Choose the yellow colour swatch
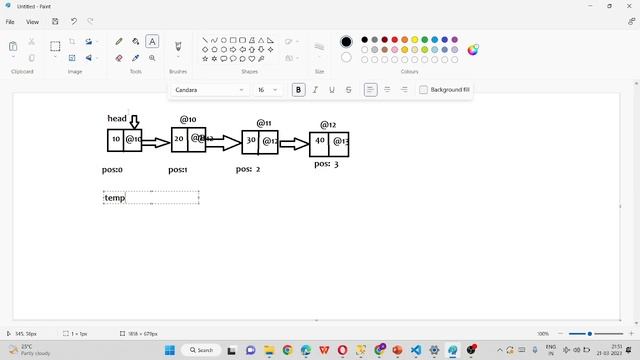The width and height of the screenshot is (640, 360). coord(414,40)
